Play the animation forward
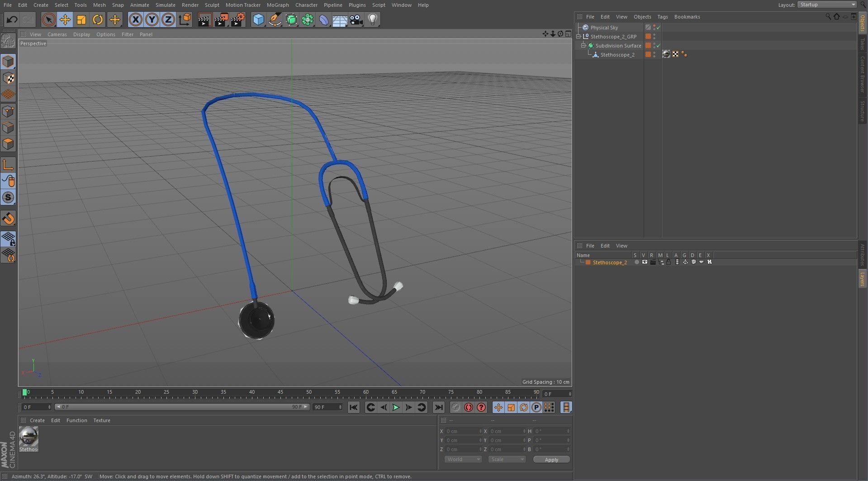Image resolution: width=868 pixels, height=481 pixels. click(396, 408)
